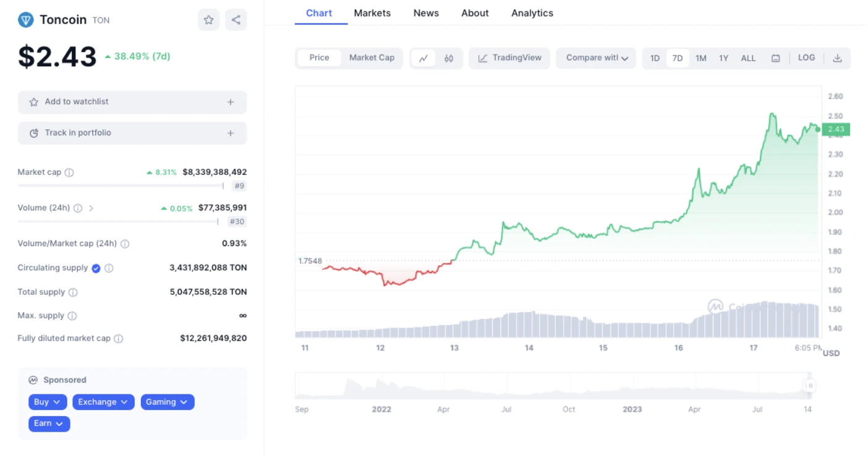Open the Chart tab

[319, 13]
